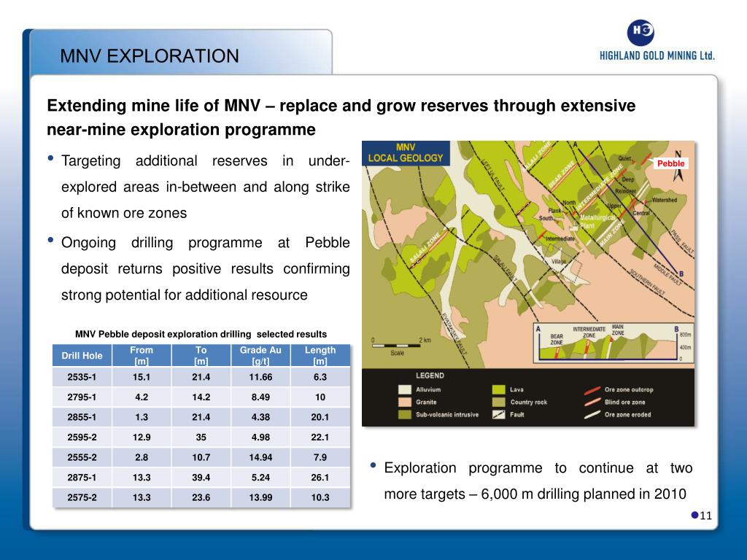The image size is (747, 560).
Task: Click grade value 4.38
Action: pos(260,417)
